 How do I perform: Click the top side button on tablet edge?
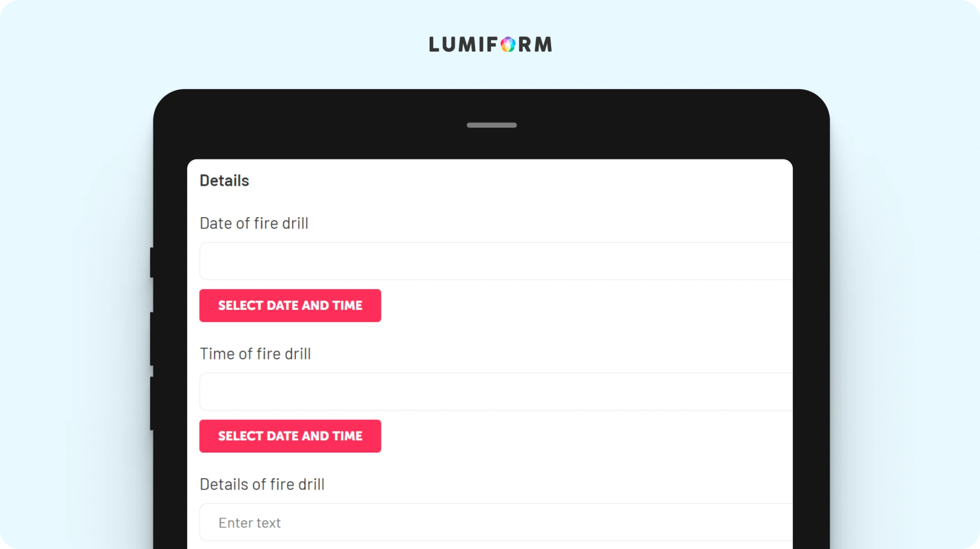coord(152,263)
